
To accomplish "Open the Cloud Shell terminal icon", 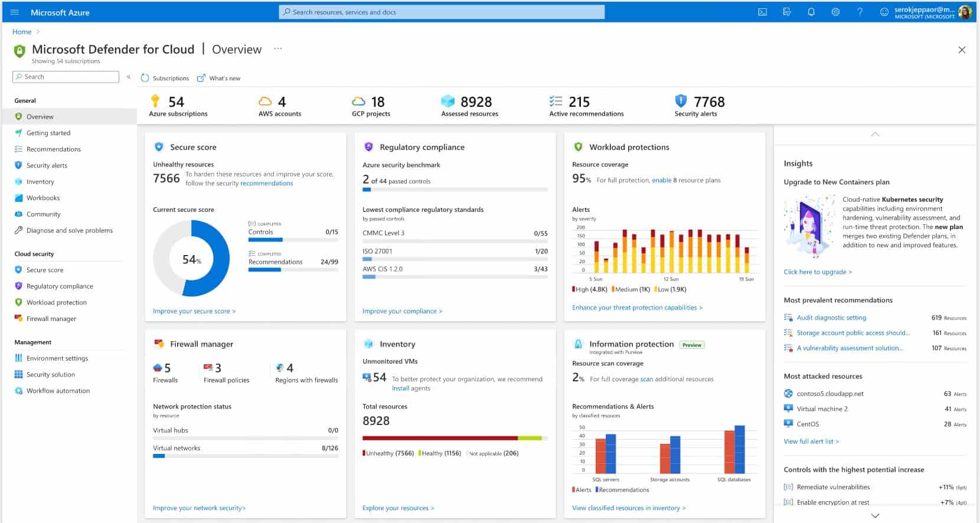I will tap(762, 12).
